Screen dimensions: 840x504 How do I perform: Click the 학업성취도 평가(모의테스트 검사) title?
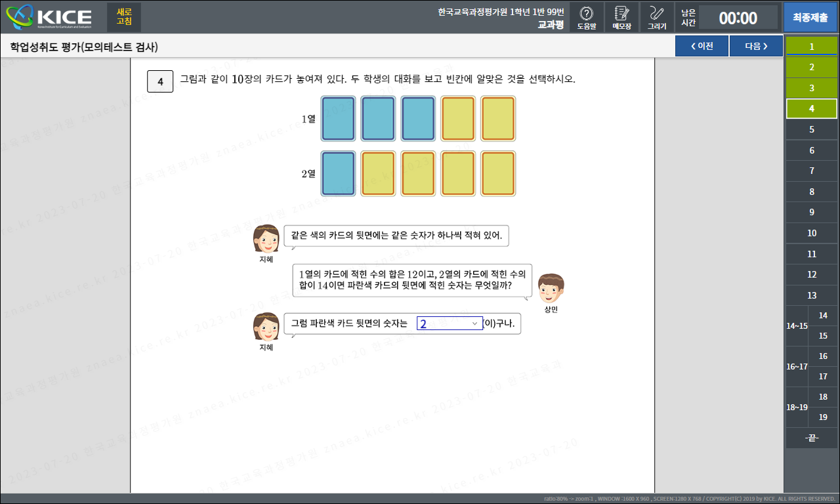click(x=83, y=47)
